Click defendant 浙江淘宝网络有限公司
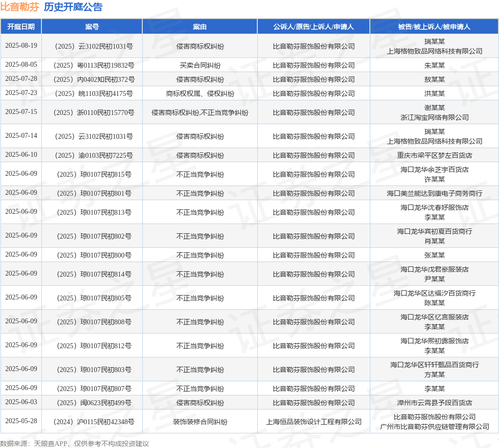499x448 pixels. (x=434, y=117)
